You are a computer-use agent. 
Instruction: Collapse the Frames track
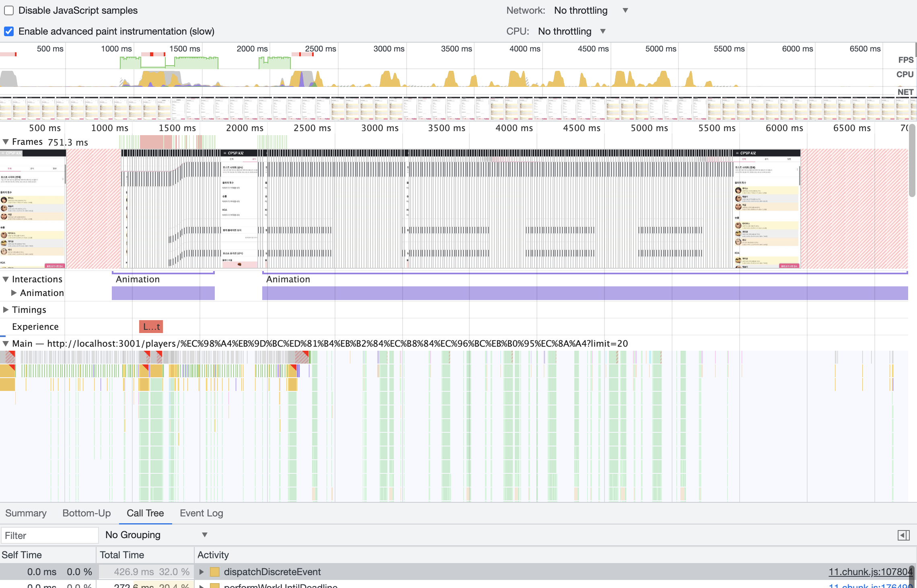coord(6,142)
